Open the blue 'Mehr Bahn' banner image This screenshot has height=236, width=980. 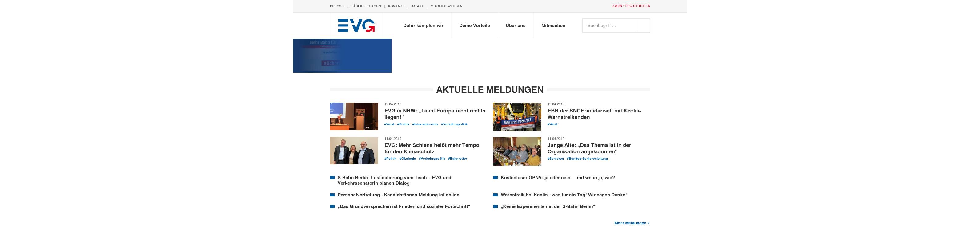(x=342, y=56)
